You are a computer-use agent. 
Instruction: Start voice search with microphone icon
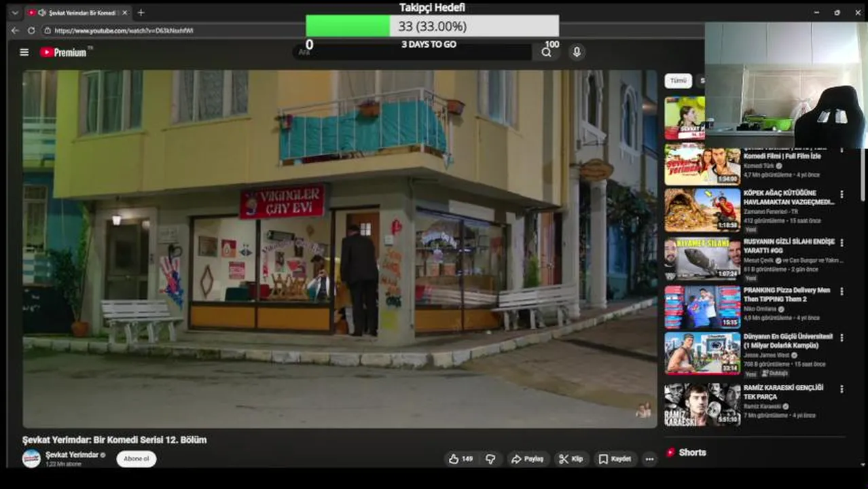click(577, 52)
